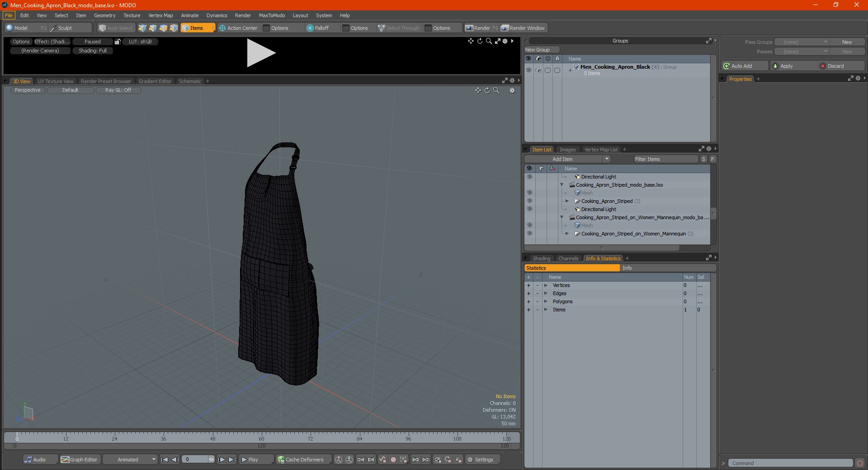Click the record keyframe circle icon
868x470 pixels.
pos(393,460)
